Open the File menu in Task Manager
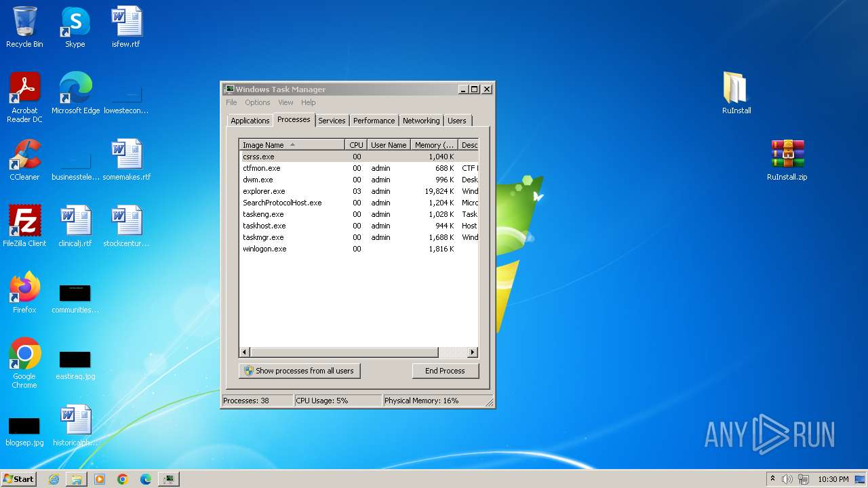Viewport: 868px width, 488px height. (231, 102)
